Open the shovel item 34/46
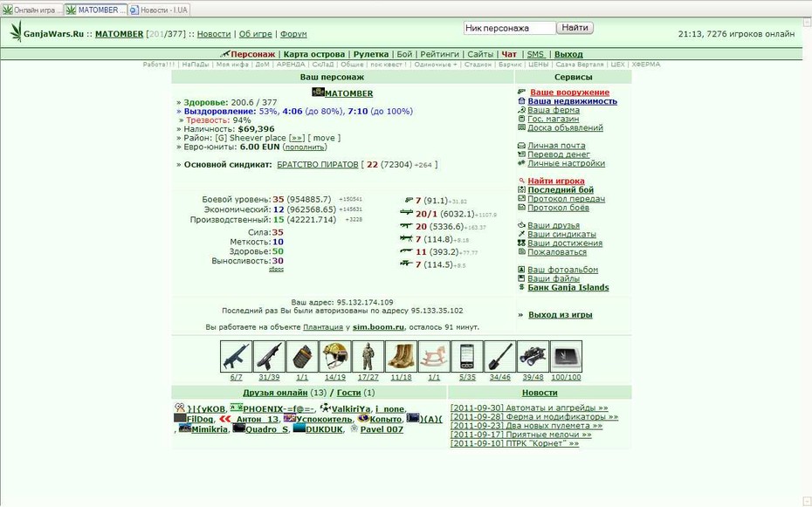 coord(500,356)
